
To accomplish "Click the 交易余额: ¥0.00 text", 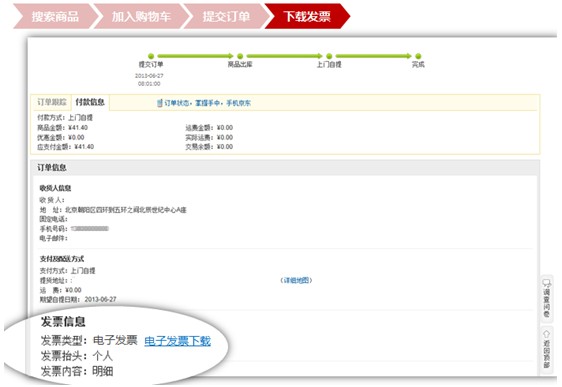I will point(209,147).
